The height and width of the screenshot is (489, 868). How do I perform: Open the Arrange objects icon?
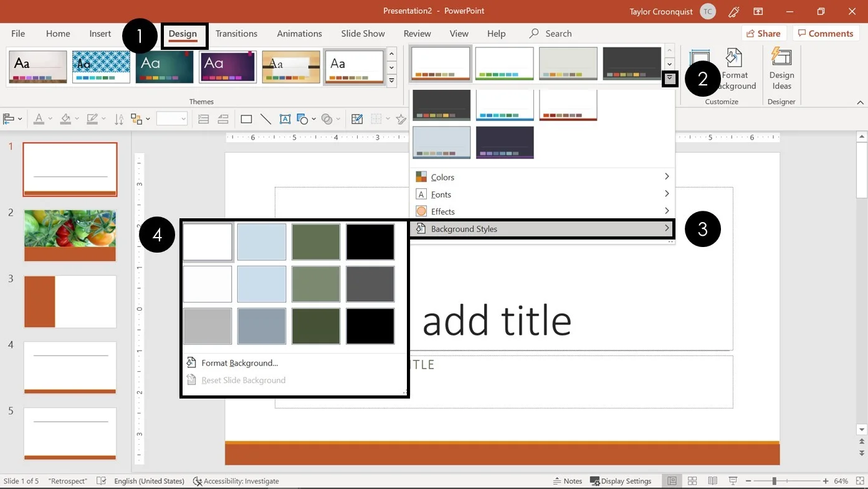(136, 119)
